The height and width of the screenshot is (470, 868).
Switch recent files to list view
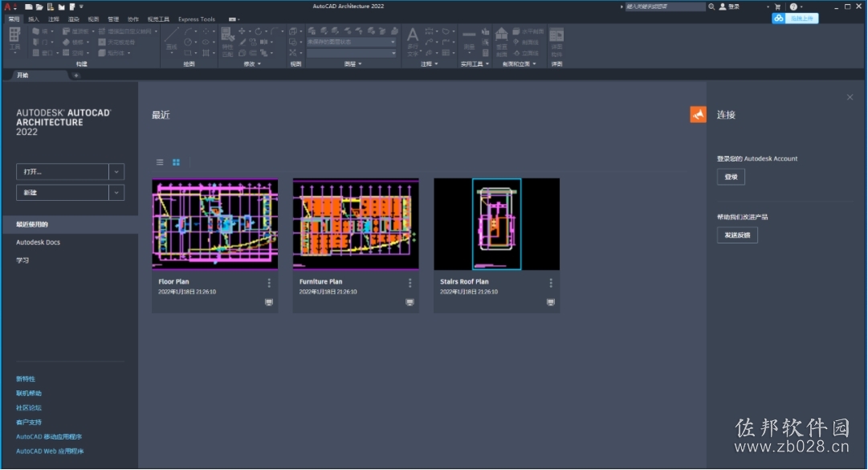pos(160,162)
